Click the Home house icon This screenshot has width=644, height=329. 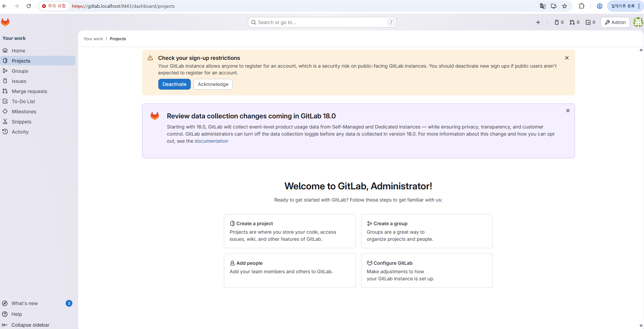5,50
